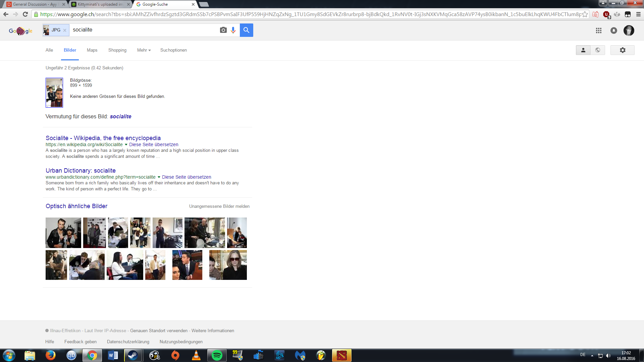
Task: Show hidden tray icons arrow
Action: [x=592, y=356]
